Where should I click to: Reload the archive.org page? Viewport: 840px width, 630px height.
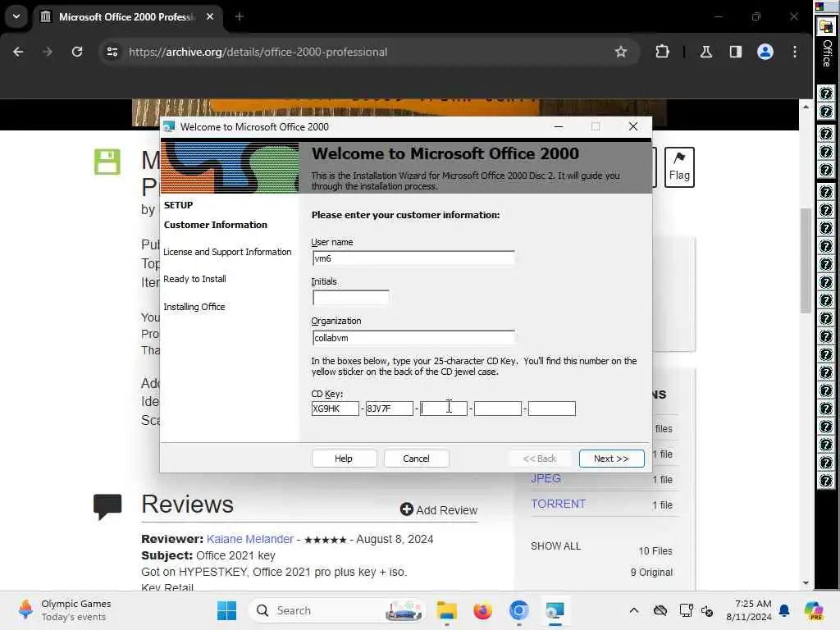(x=77, y=52)
